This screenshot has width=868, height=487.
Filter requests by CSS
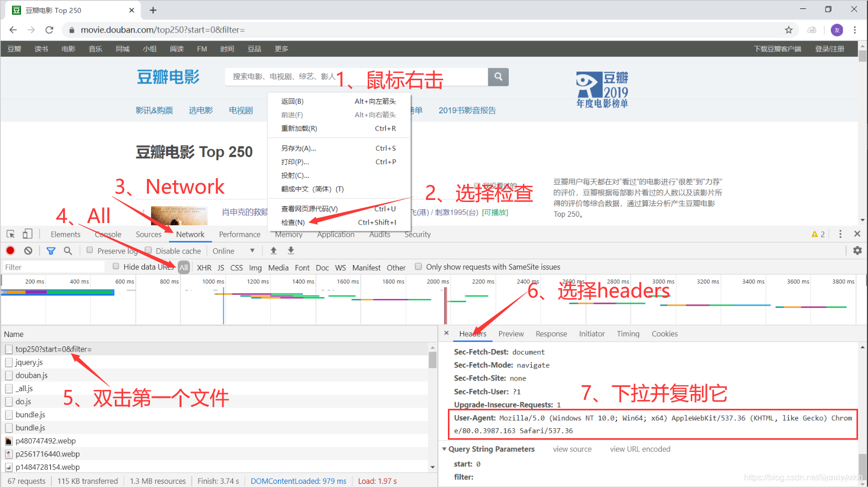237,268
